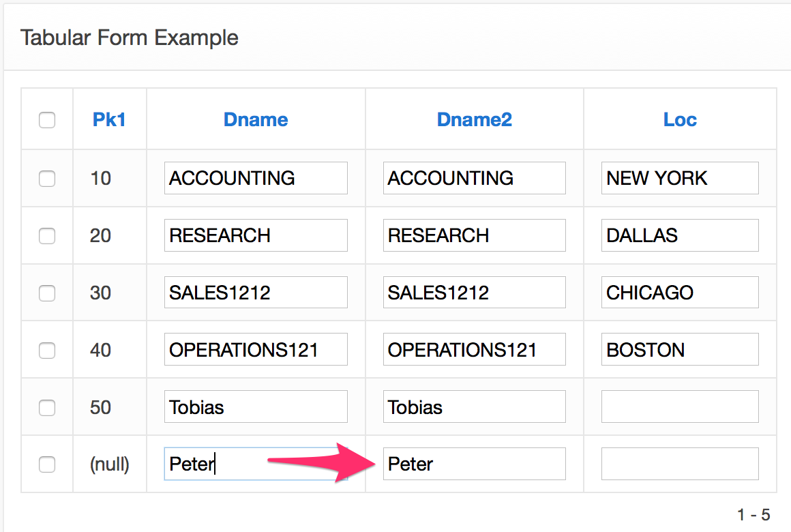Check the row checkbox for Pk1 50
791x532 pixels.
click(x=47, y=407)
